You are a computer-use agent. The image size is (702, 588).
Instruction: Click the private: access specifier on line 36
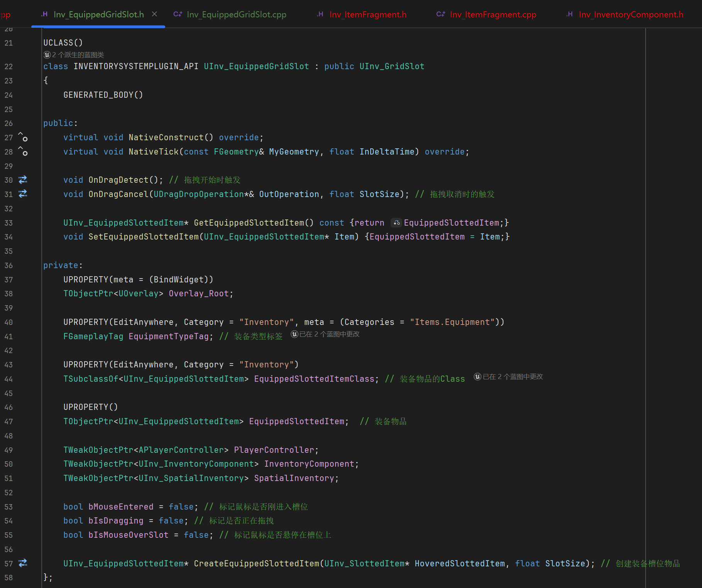coord(63,265)
